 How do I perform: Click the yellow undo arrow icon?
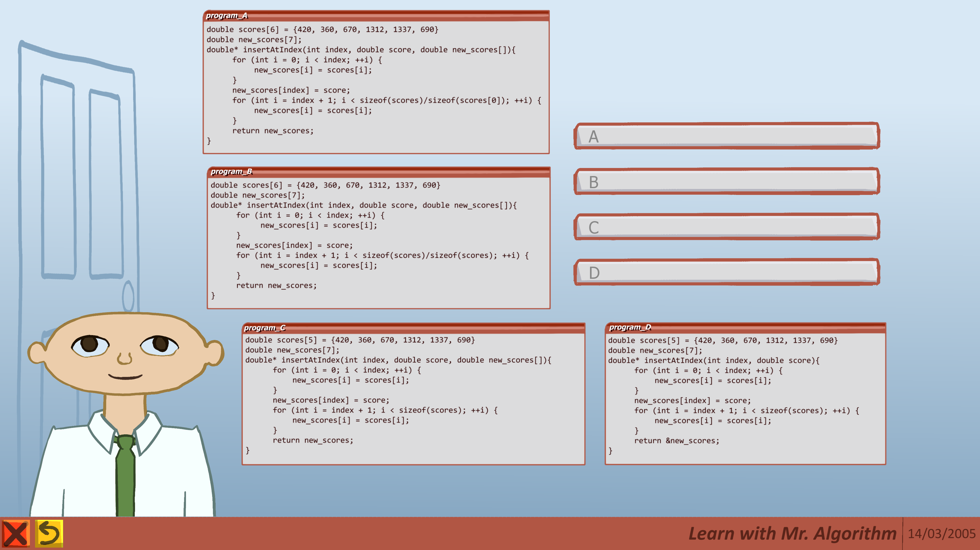(49, 534)
